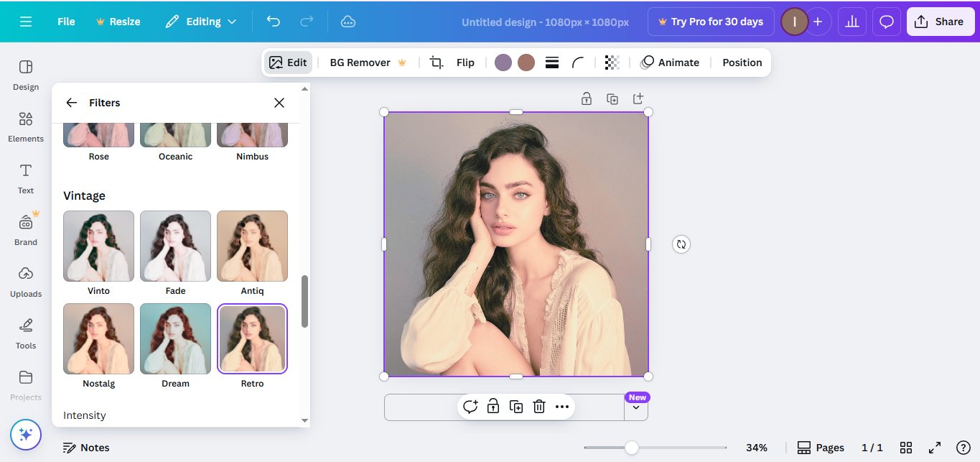Undo the last action

273,22
